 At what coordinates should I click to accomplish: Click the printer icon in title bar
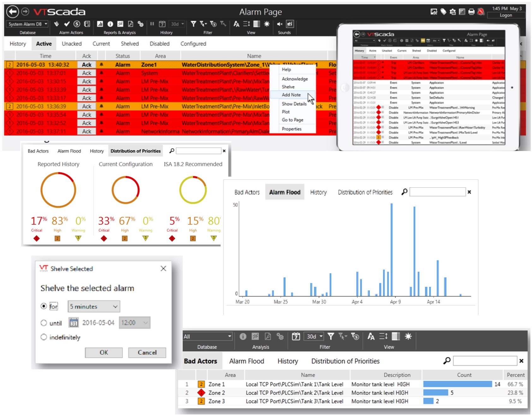click(471, 12)
